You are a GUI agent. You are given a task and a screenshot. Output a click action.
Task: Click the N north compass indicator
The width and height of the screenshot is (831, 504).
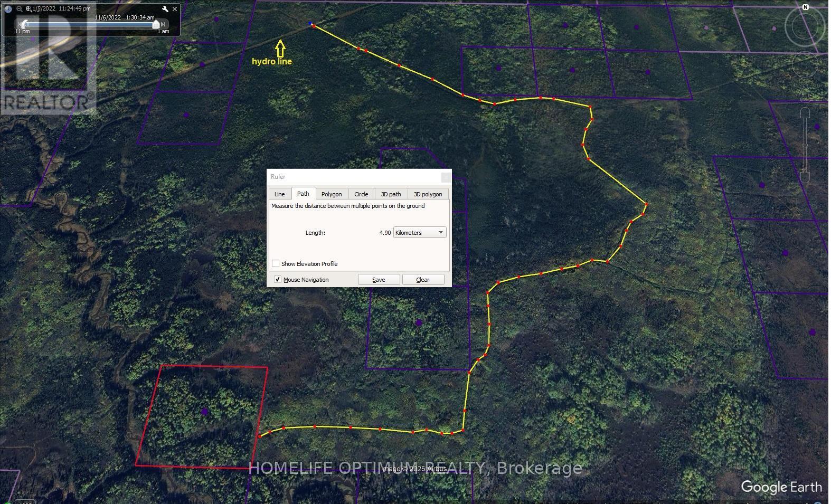pos(805,7)
